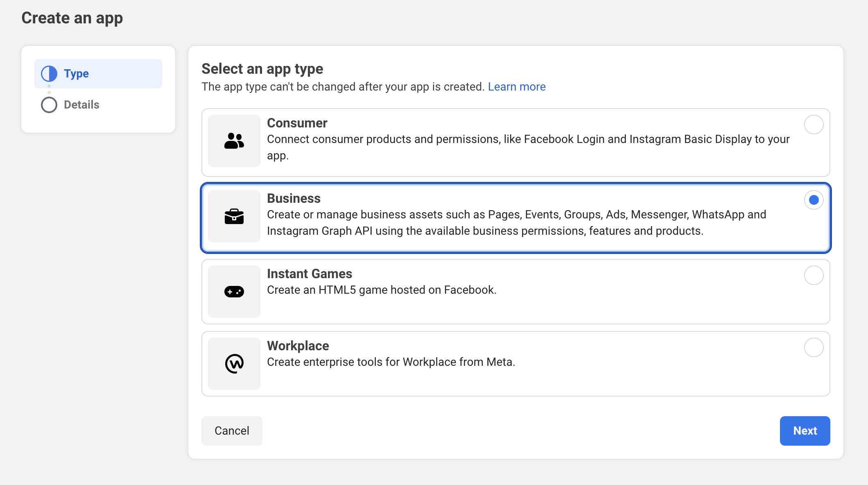Viewport: 868px width, 485px height.
Task: Go to the Details step label
Action: coord(81,105)
